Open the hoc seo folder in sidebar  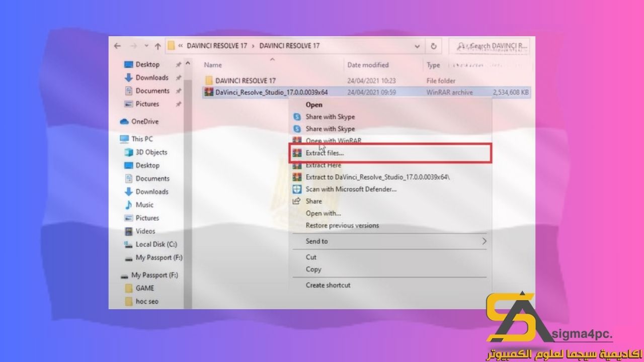(x=147, y=301)
